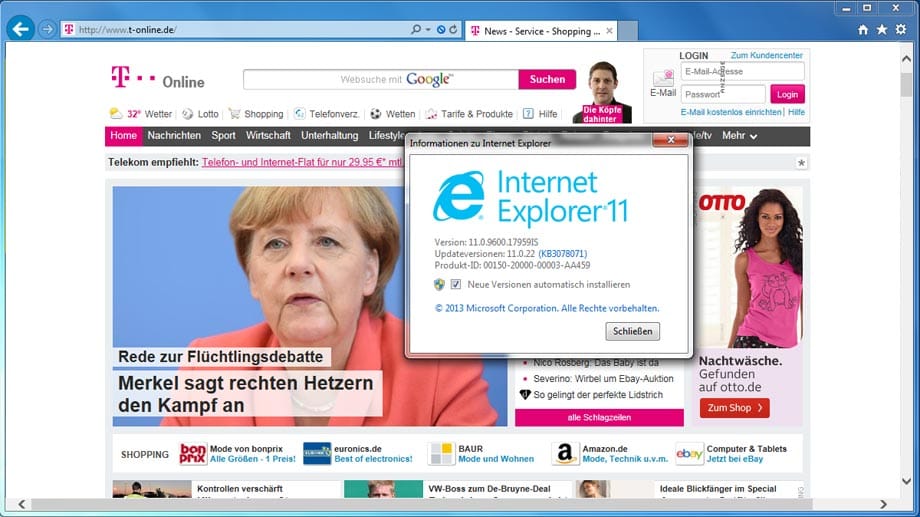Click the Websuche mit Google search field

381,79
